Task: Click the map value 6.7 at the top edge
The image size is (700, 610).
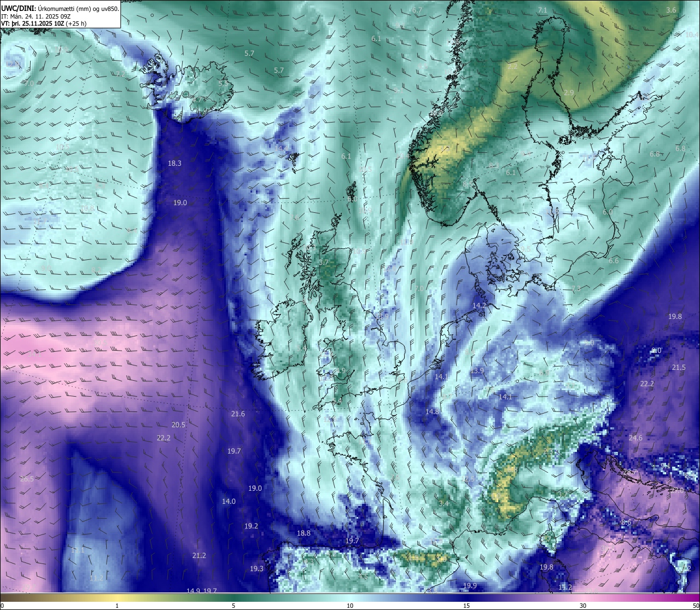Action: pos(417,10)
